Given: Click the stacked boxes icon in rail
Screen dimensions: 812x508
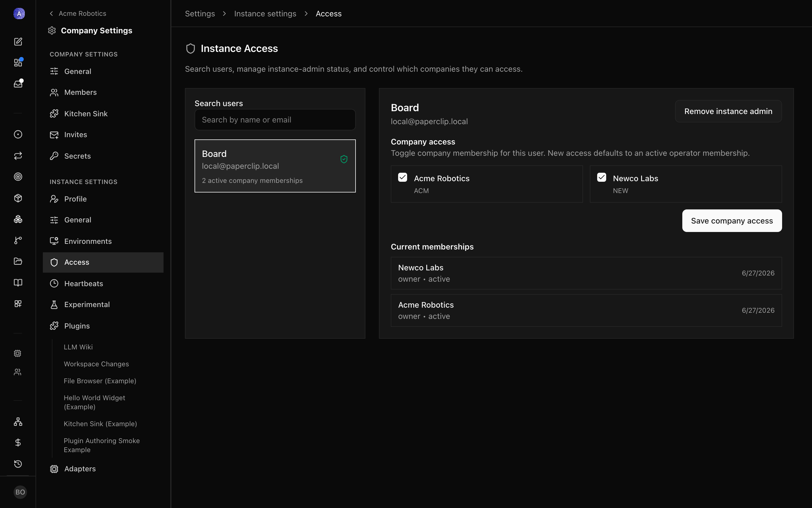Looking at the screenshot, I should coord(18,219).
